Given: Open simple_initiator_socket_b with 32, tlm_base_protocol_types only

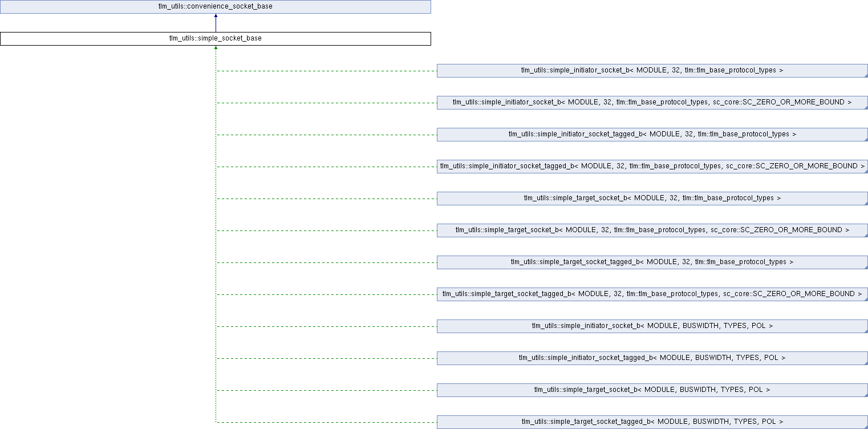Looking at the screenshot, I should 652,71.
